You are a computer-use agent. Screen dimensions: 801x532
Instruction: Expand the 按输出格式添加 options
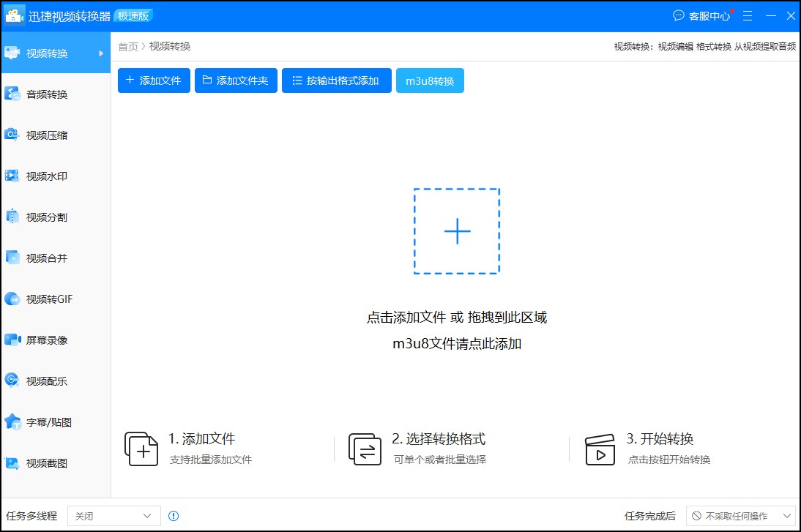(x=336, y=80)
